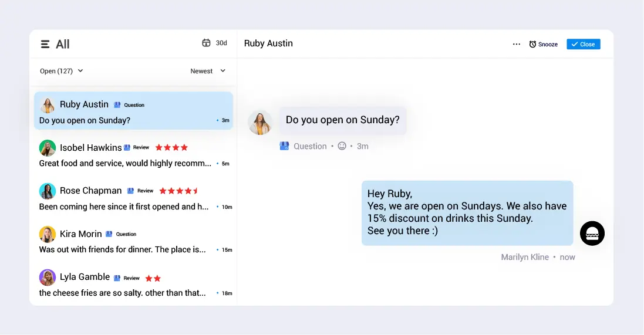Open the hamburger menu beside All

(x=45, y=44)
